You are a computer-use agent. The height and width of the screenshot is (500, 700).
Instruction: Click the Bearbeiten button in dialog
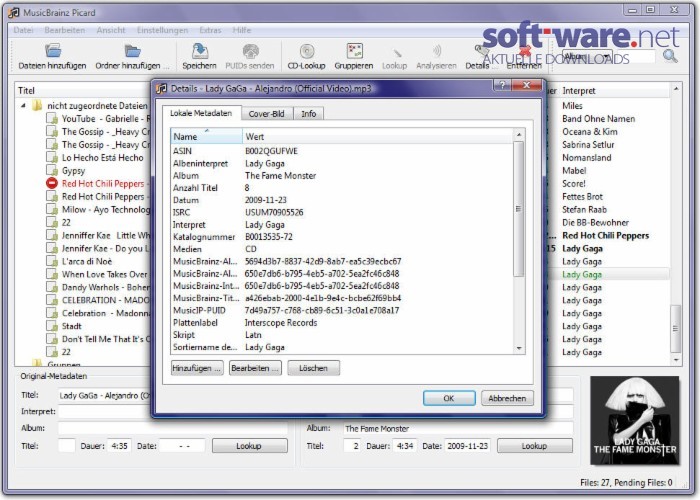255,368
